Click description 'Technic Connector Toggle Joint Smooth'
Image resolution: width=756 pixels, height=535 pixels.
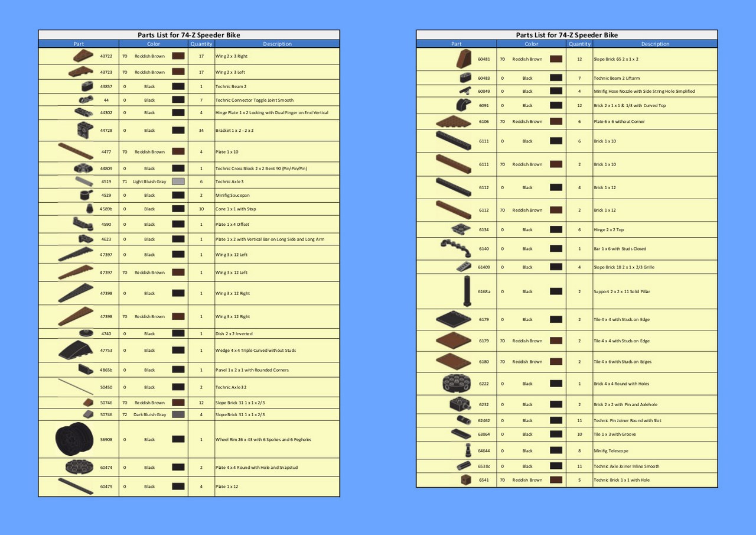point(254,100)
